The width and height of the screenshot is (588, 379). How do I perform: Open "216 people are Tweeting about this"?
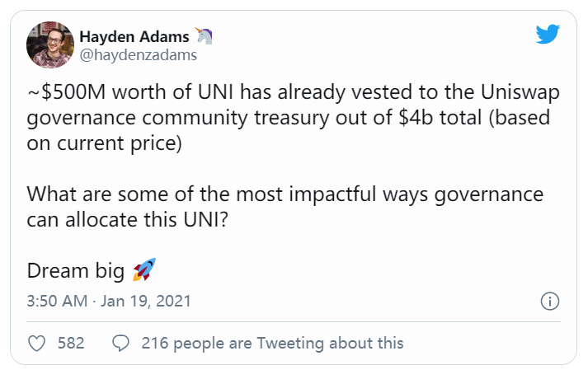pyautogui.click(x=272, y=343)
